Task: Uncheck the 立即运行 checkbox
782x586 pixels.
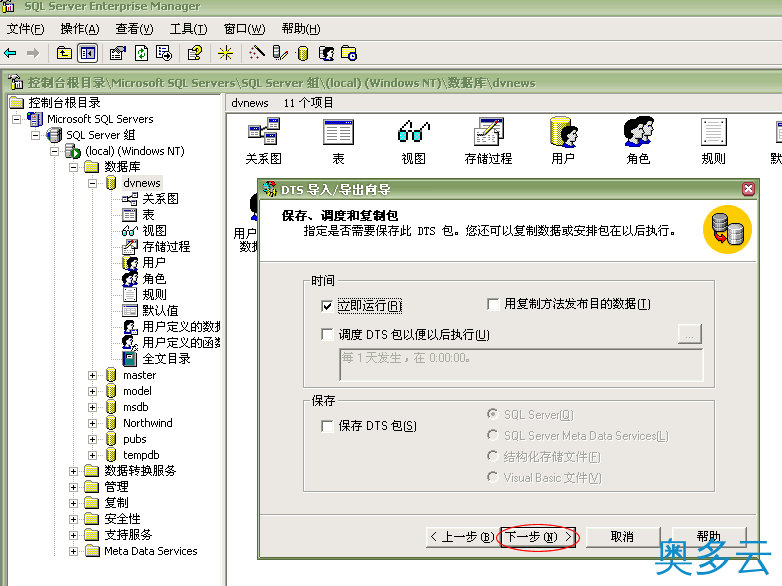Action: [x=327, y=306]
